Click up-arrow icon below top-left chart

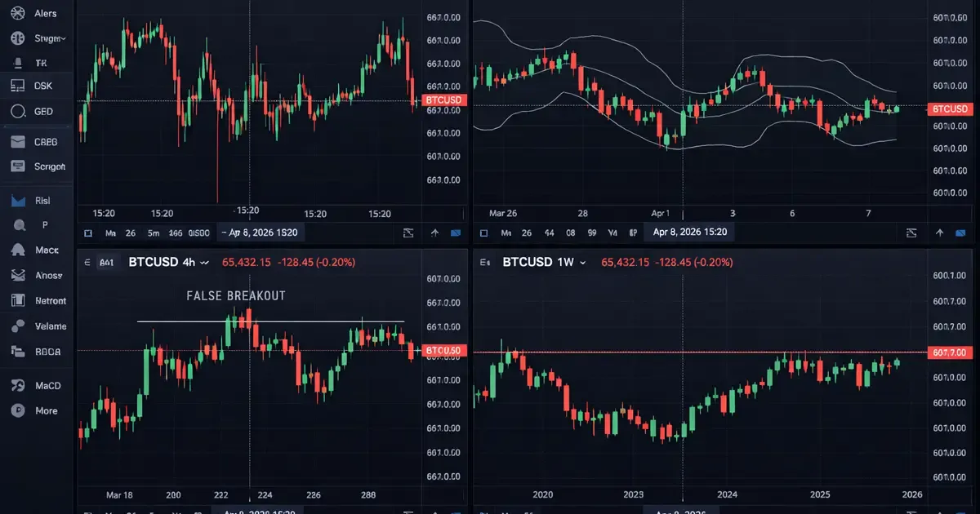pyautogui.click(x=434, y=233)
